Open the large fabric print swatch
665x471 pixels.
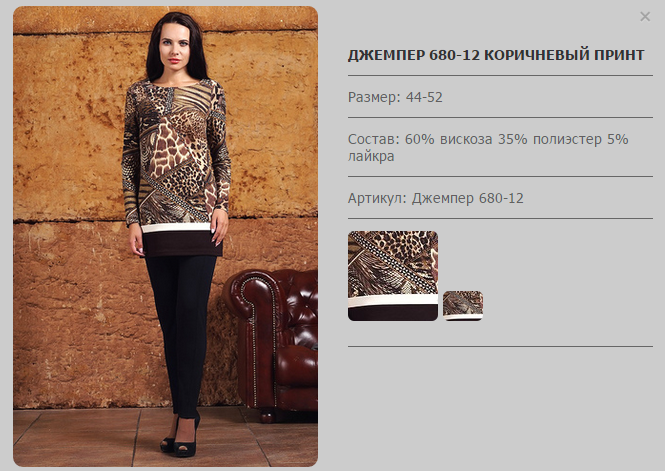[393, 276]
